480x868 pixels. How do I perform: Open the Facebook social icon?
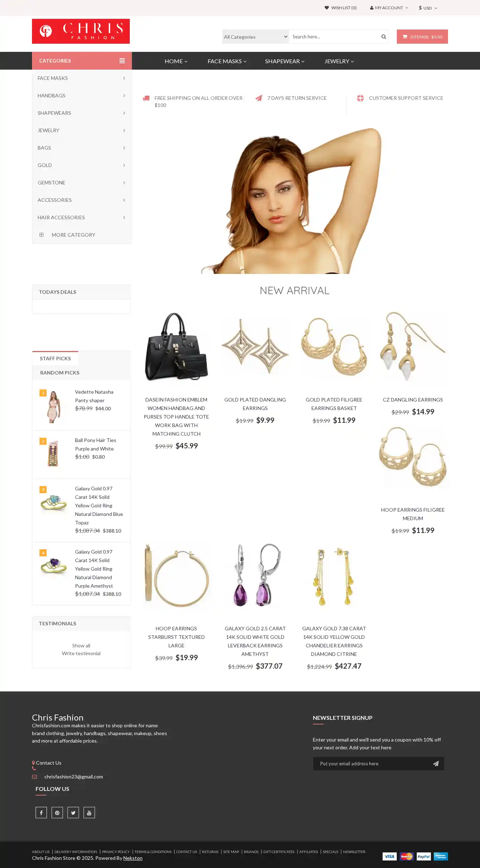(x=41, y=812)
